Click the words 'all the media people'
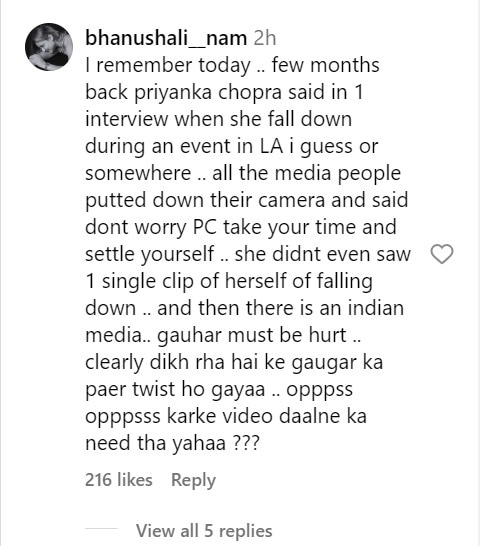Screen dimensions: 480x546 point(306,173)
